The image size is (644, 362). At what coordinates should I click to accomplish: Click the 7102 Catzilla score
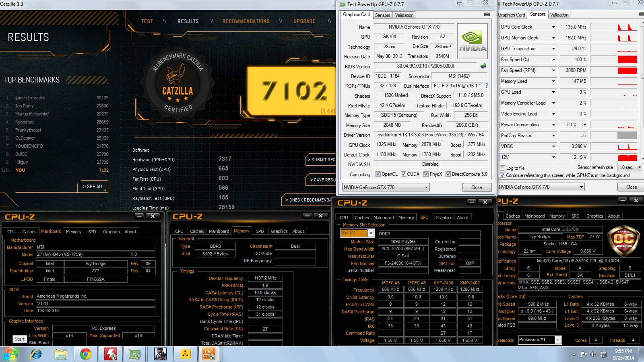pyautogui.click(x=295, y=90)
